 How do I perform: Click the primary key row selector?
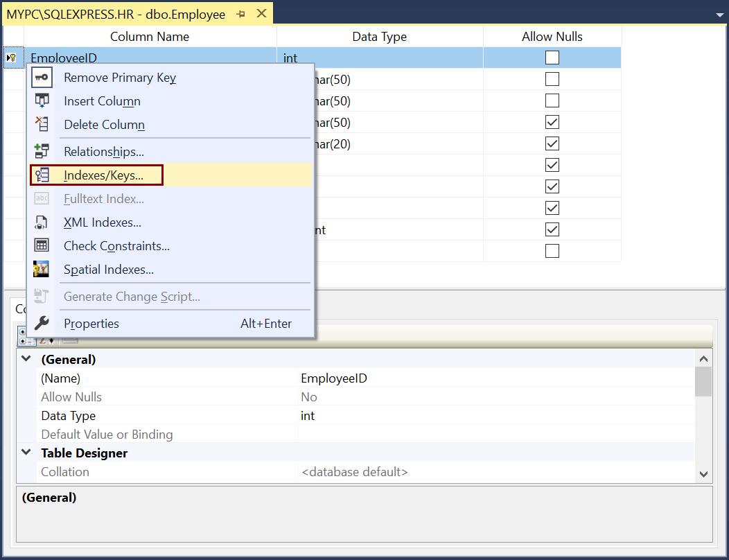click(x=12, y=58)
